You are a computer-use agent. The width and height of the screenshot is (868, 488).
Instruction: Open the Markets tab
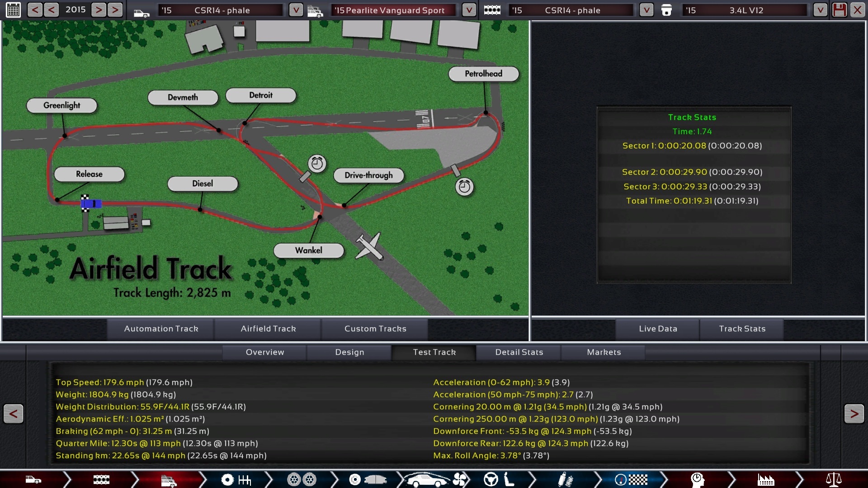604,352
